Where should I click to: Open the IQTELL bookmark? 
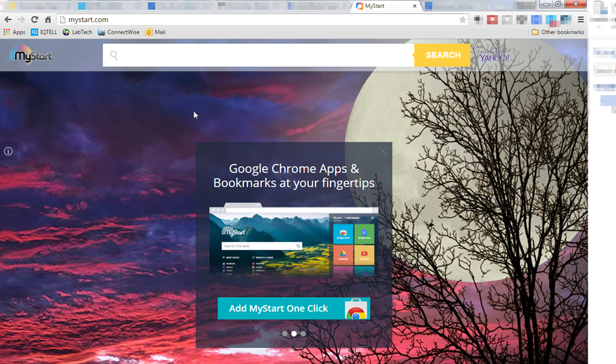click(44, 32)
